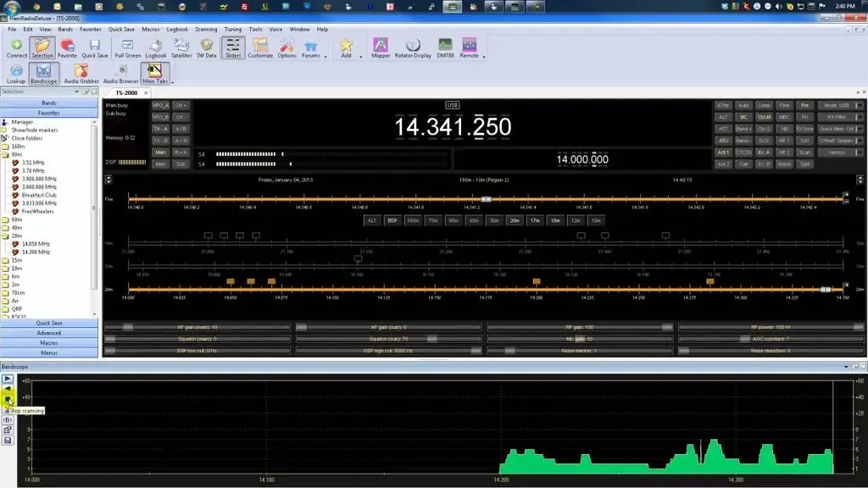The height and width of the screenshot is (488, 868).
Task: Open the Quick Mem dropdown
Action: pyautogui.click(x=840, y=129)
